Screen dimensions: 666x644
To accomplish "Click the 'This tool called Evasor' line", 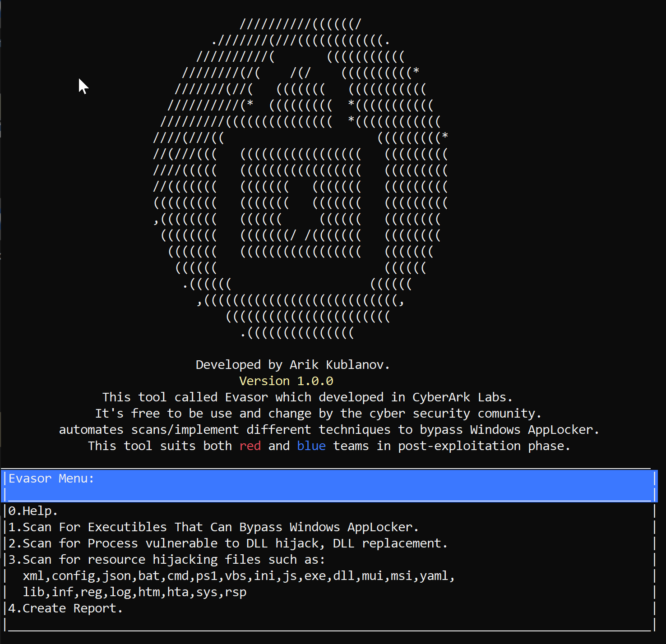I will (307, 397).
